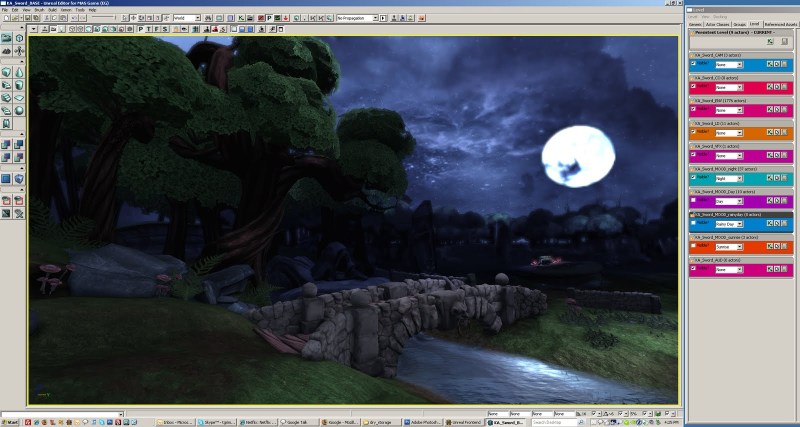Toggle the viewport P play-mode button
Viewport: 800px width, 427px height.
[140, 29]
